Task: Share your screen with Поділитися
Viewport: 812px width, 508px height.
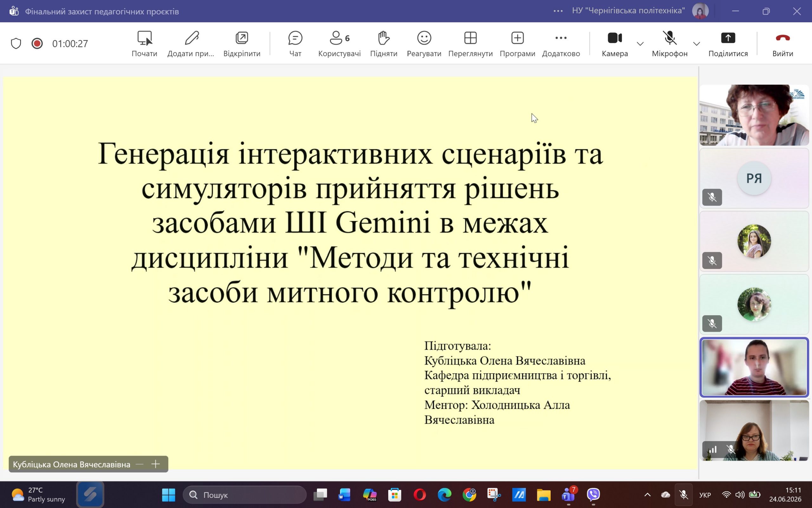Action: pyautogui.click(x=728, y=44)
